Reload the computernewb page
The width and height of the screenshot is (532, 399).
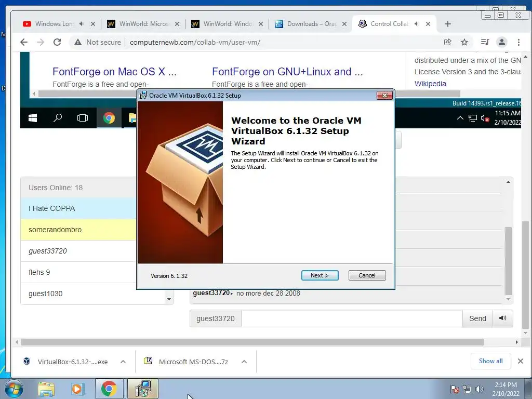click(57, 42)
